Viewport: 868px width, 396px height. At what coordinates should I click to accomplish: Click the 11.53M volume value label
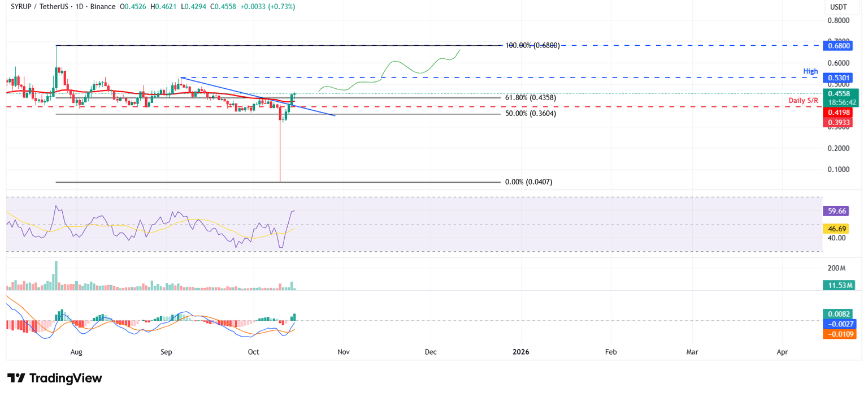click(840, 286)
